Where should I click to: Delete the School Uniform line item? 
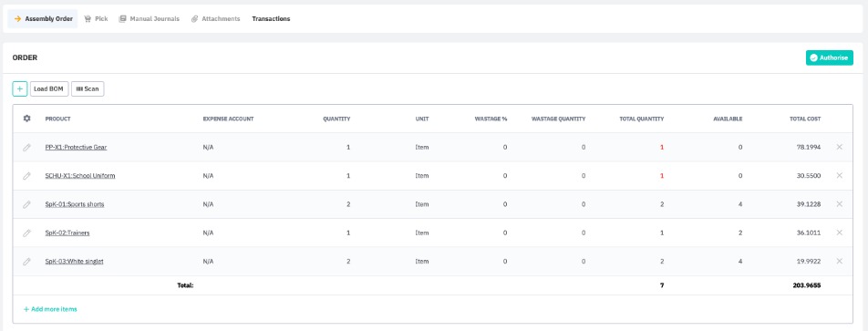pos(839,175)
